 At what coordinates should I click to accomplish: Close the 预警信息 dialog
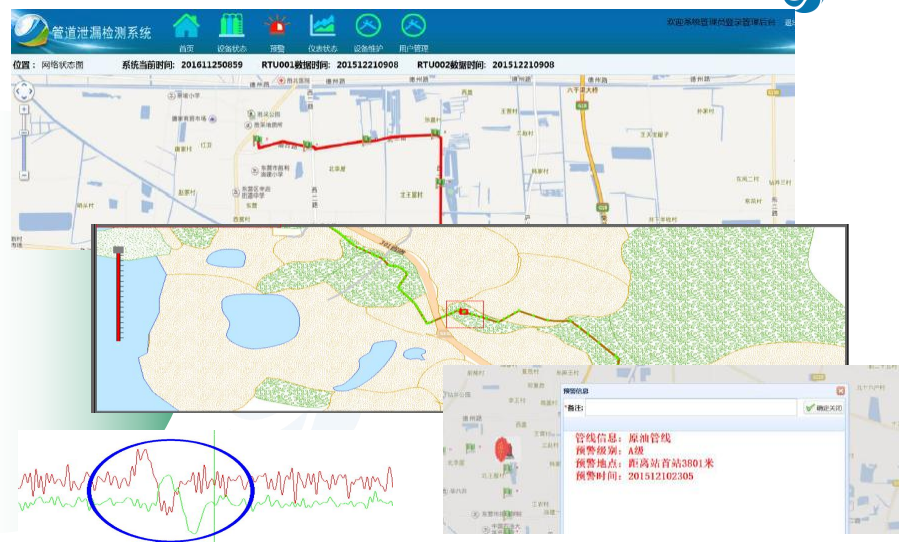[x=840, y=391]
